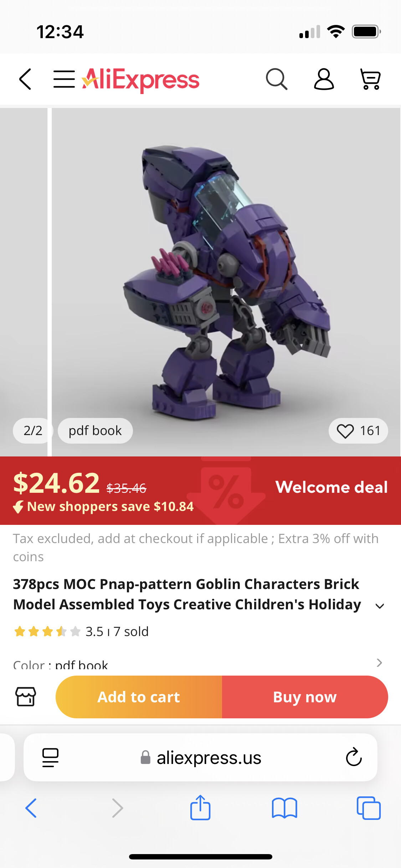Open the page settings icon in address bar

click(x=50, y=757)
